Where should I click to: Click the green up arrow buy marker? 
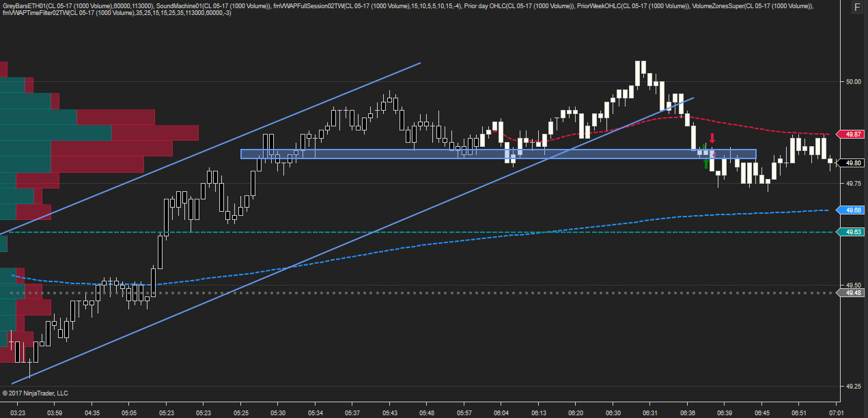tap(706, 163)
